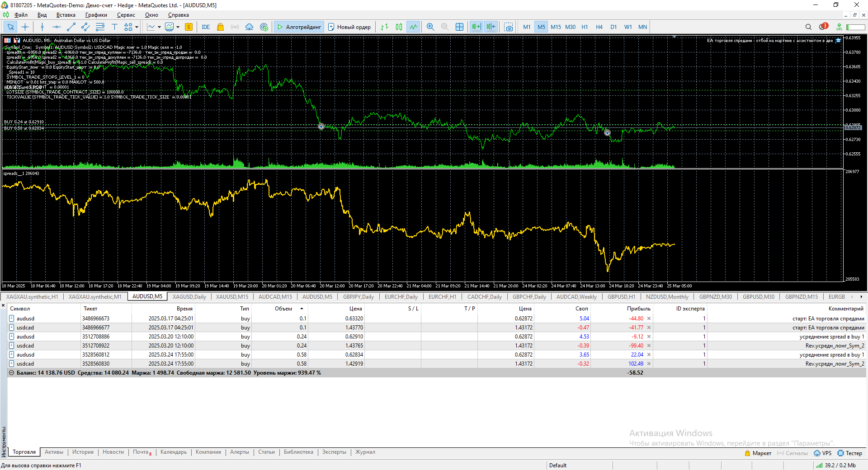868x470 pixels.
Task: Close the first audusd position row
Action: [x=649, y=319]
